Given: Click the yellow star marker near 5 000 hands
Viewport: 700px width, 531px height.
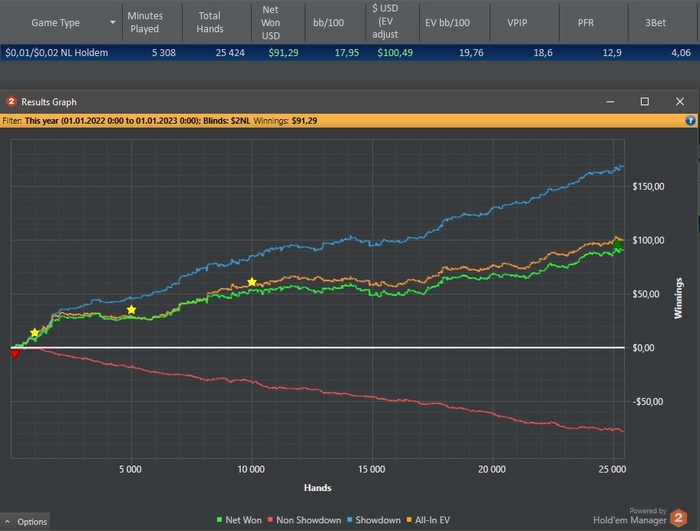Looking at the screenshot, I should [131, 309].
